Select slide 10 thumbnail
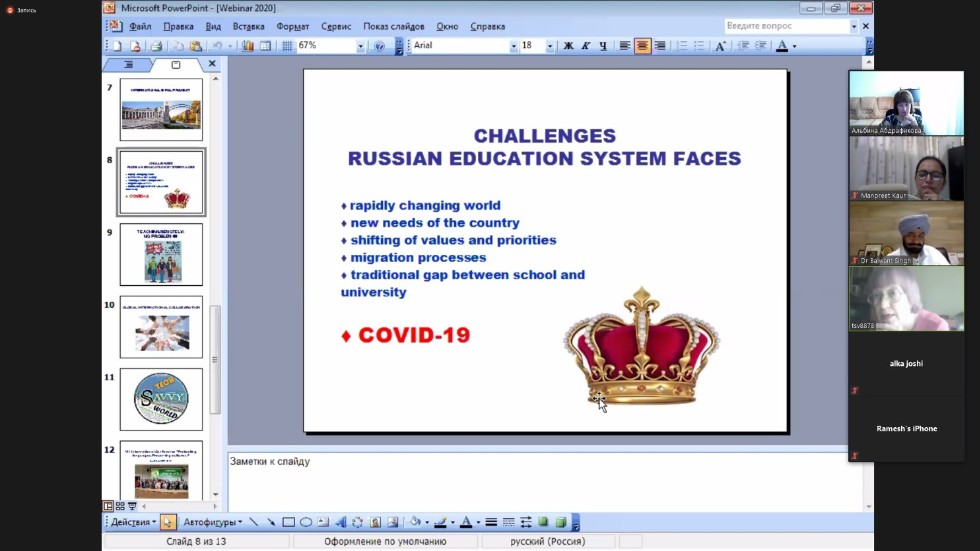 [x=161, y=327]
